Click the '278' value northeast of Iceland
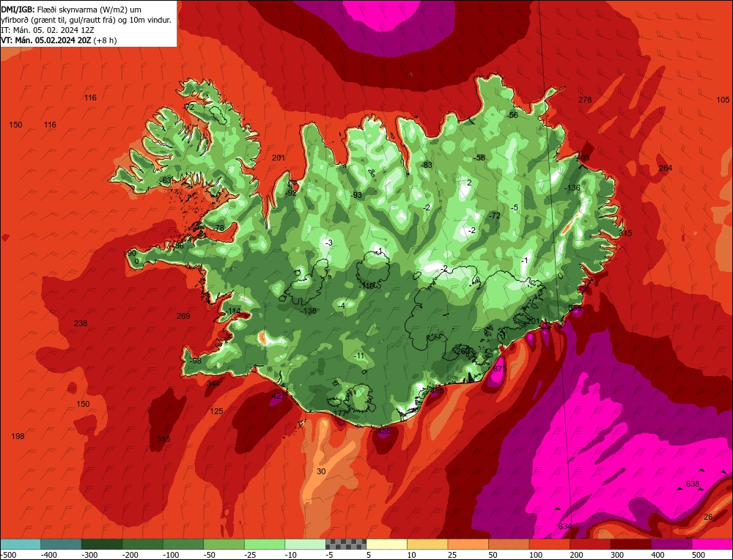This screenshot has height=560, width=733. (585, 100)
